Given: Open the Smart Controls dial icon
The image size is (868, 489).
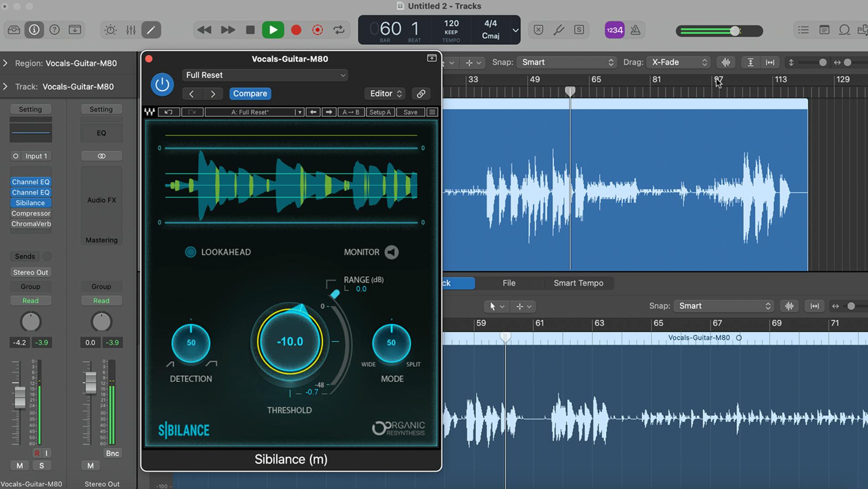Looking at the screenshot, I should (x=110, y=30).
